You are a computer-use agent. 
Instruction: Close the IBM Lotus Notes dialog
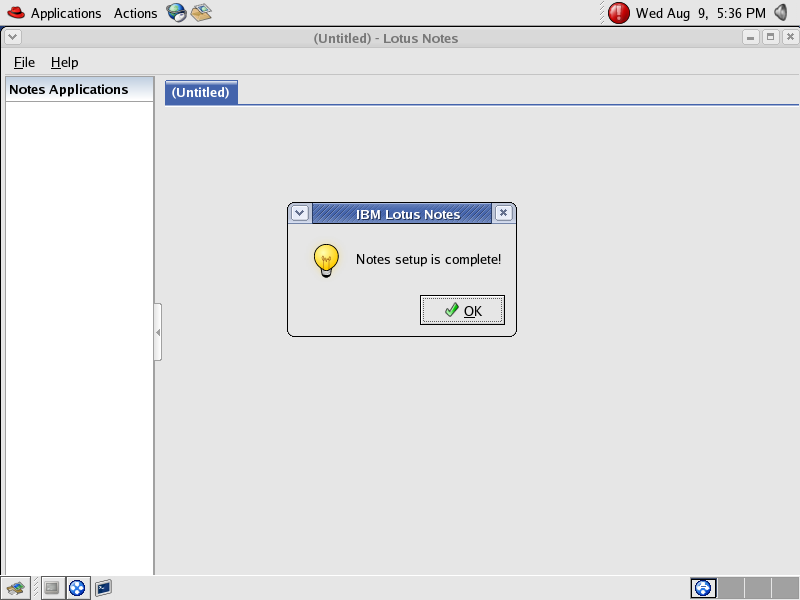pos(503,213)
